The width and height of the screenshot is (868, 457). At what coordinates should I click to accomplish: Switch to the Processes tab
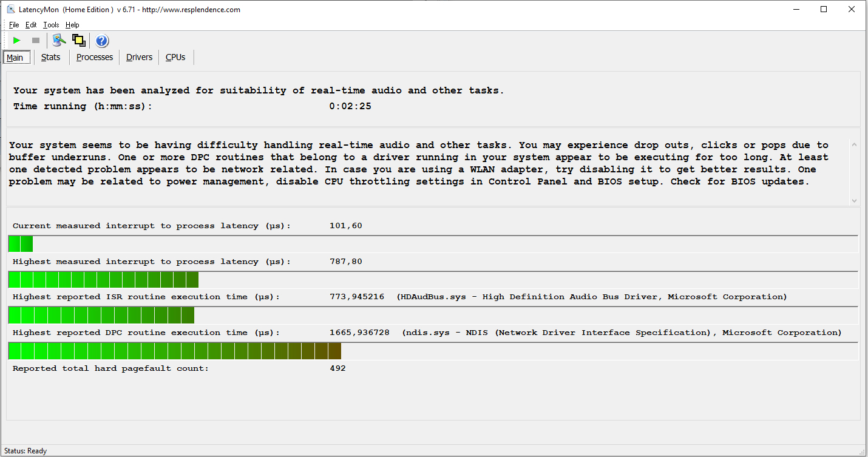coord(95,57)
